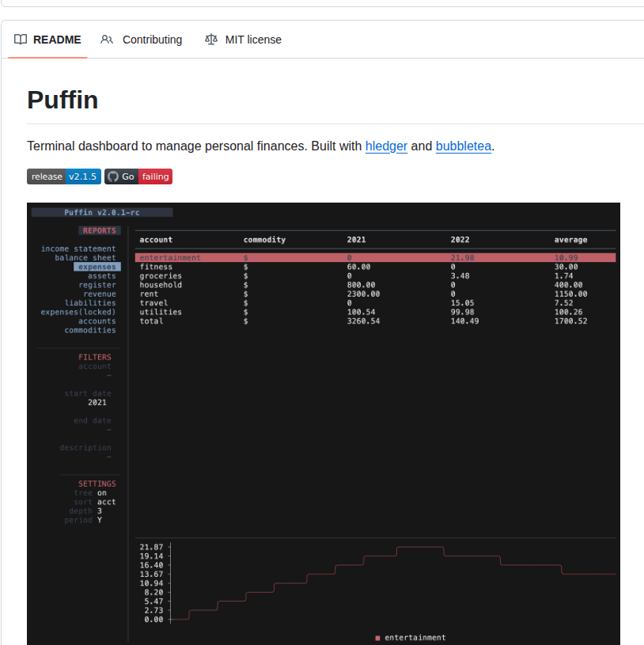Click the 3260.54 total value for 2021
Screen dimensions: 644x645
(x=363, y=321)
